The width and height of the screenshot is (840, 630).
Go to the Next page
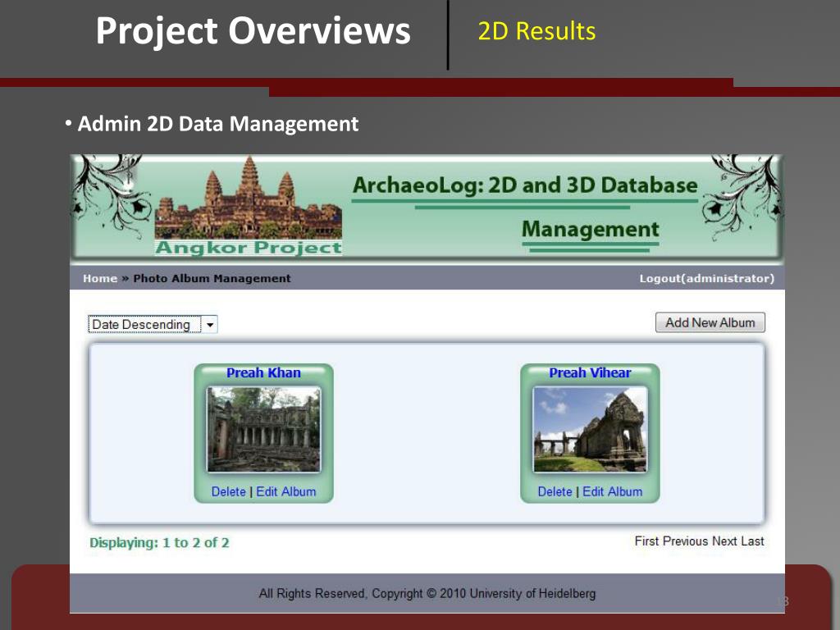tap(725, 541)
